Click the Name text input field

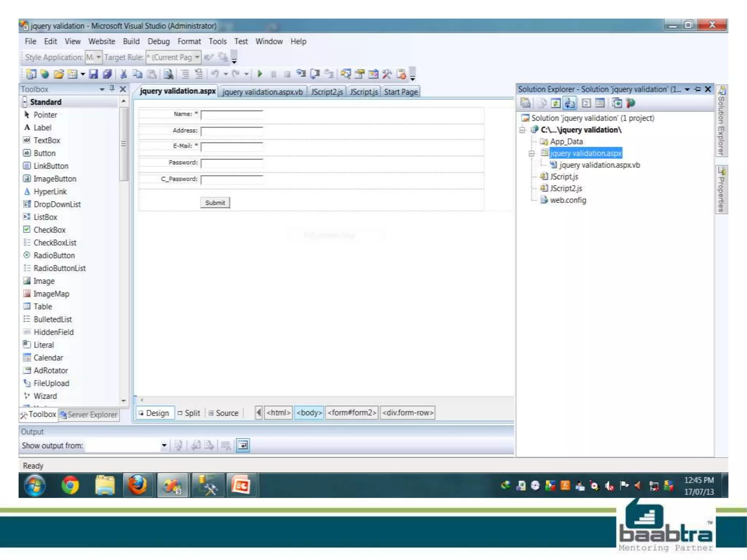tap(232, 115)
